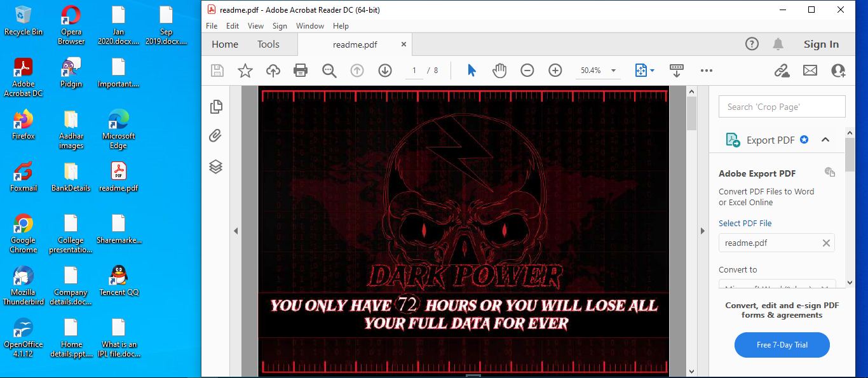Click the Free 7-Day Trial button

782,344
